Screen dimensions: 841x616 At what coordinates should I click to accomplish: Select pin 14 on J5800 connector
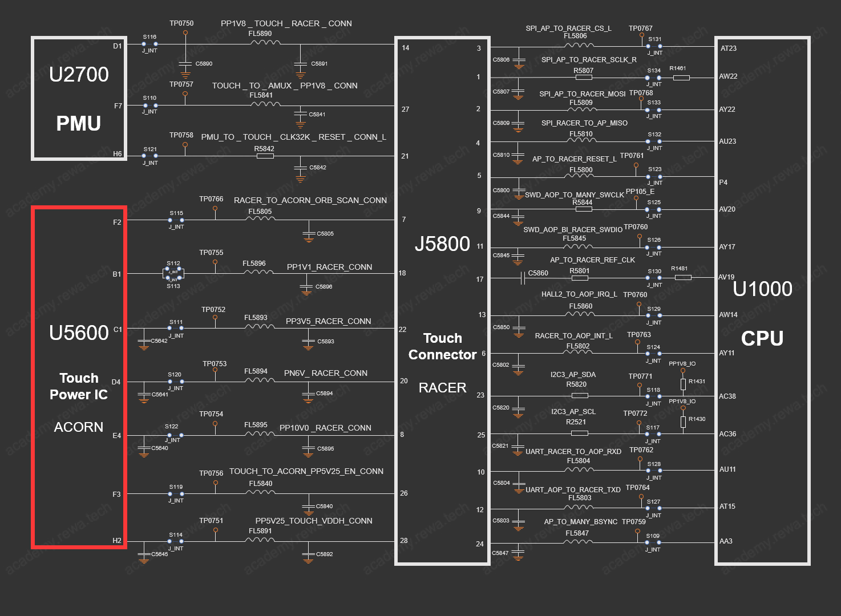(x=405, y=48)
